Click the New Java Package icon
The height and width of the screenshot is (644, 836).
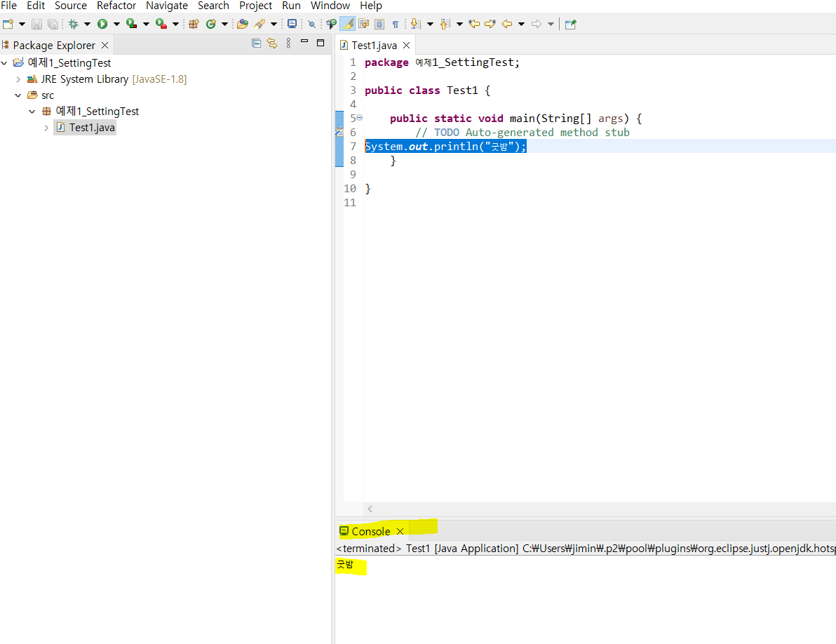tap(194, 24)
